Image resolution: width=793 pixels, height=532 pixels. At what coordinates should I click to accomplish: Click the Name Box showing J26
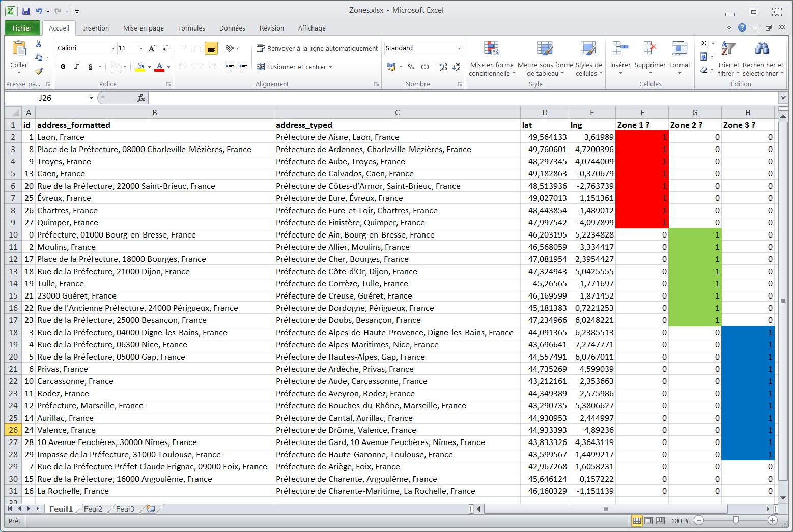pos(46,98)
